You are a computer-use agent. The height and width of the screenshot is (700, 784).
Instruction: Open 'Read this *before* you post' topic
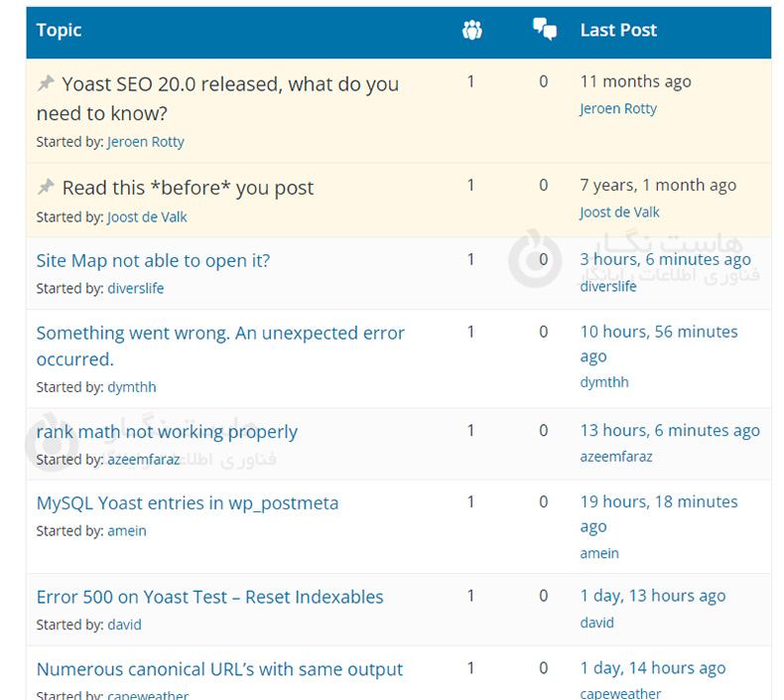point(188,188)
